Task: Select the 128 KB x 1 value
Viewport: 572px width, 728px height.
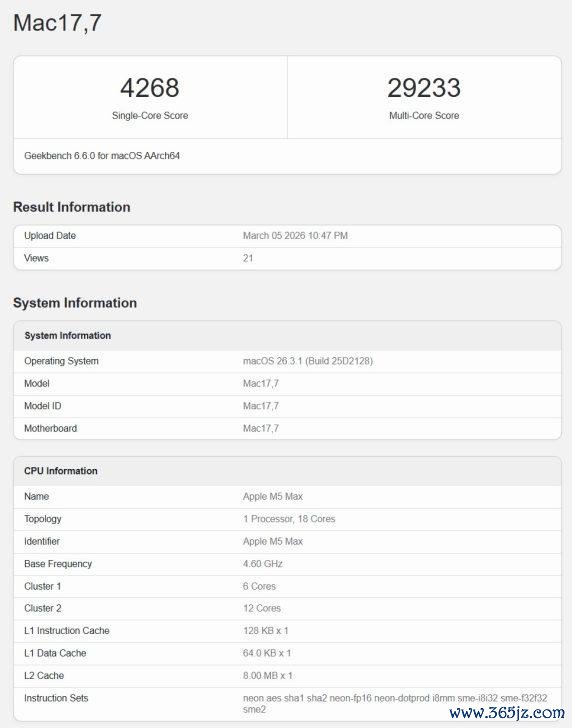Action: [x=266, y=630]
